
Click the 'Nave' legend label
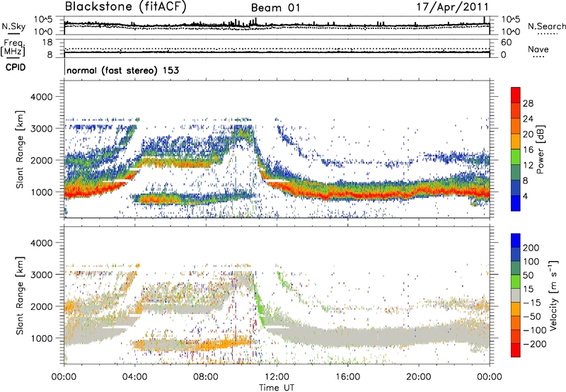[x=538, y=49]
